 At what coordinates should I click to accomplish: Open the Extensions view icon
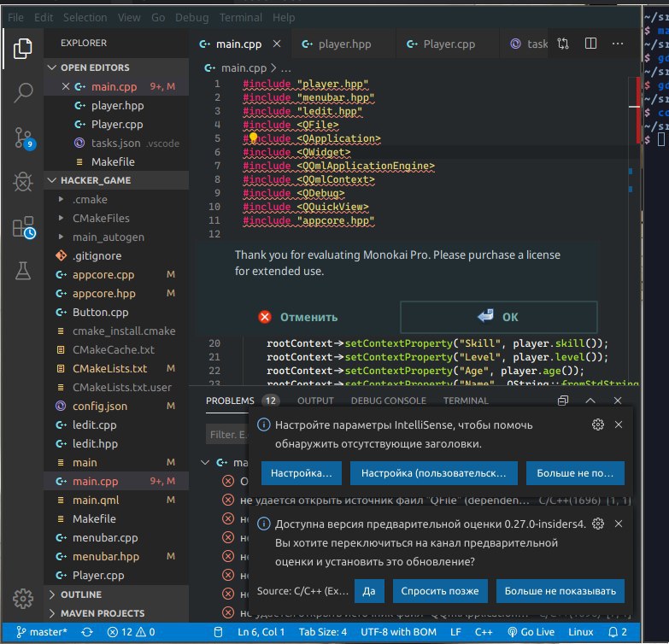tap(23, 227)
